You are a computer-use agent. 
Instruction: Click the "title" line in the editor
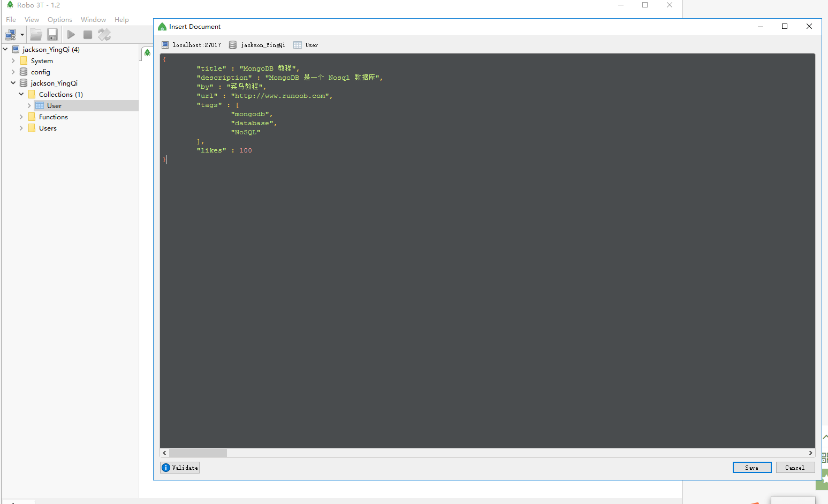click(x=248, y=68)
